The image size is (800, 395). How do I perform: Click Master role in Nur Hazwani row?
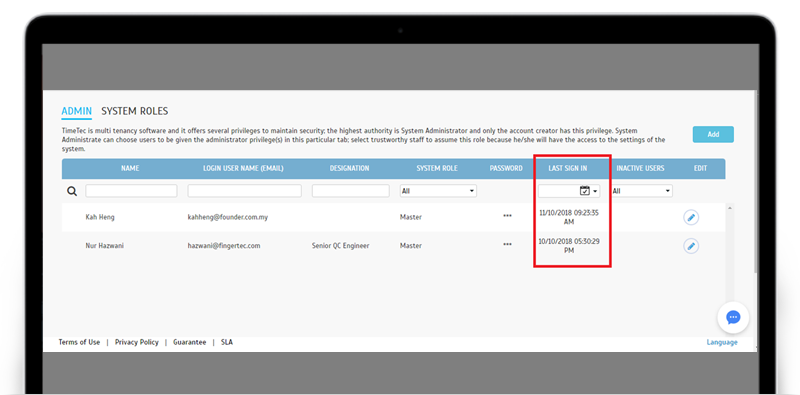coord(411,245)
